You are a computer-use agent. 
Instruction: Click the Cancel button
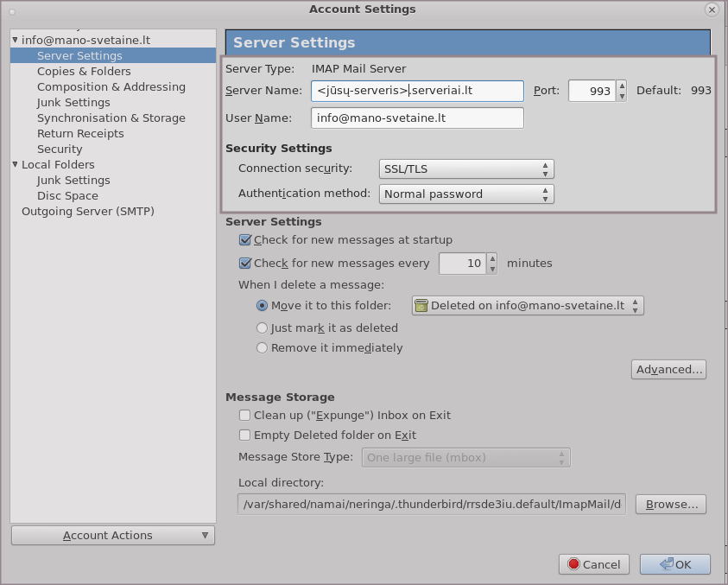tap(593, 564)
